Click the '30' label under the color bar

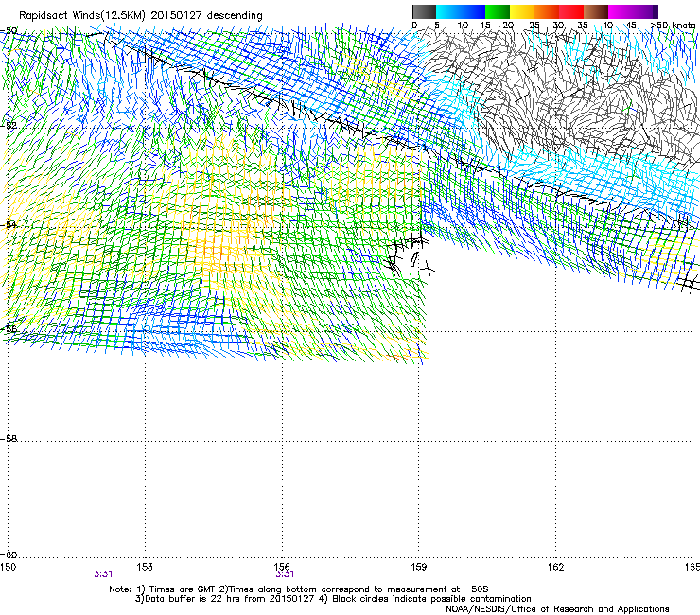click(x=558, y=26)
